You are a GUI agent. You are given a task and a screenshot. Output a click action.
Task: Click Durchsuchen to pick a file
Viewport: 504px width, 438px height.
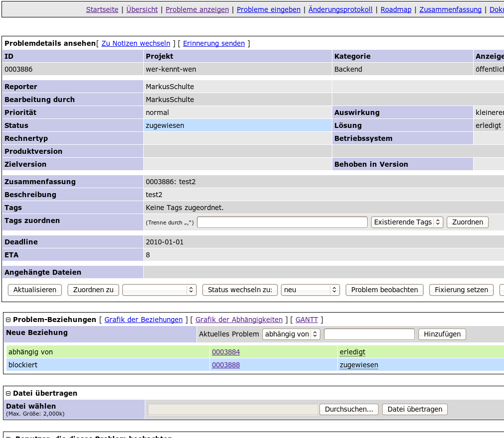pos(349,410)
